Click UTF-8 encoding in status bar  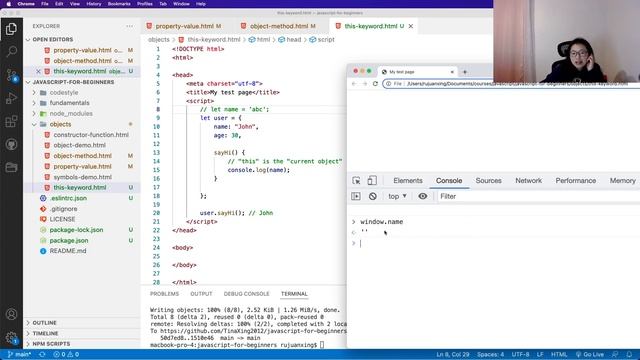pos(520,354)
